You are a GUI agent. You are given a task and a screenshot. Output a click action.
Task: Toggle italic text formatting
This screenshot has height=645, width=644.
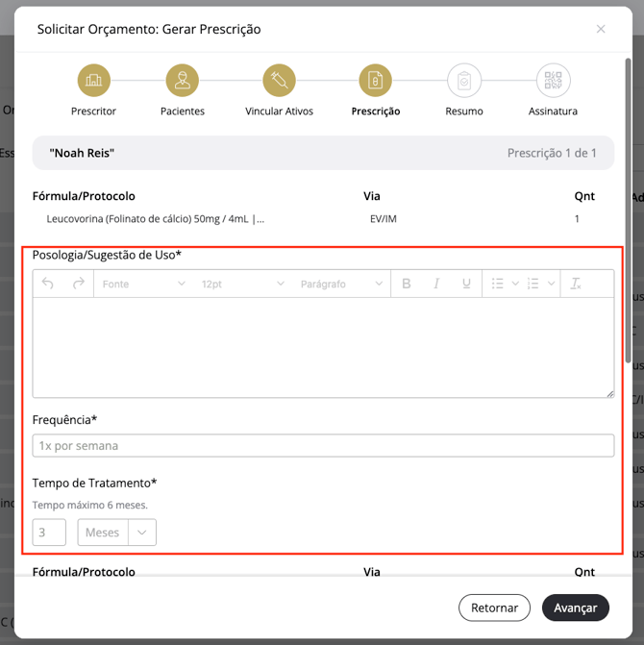click(436, 284)
